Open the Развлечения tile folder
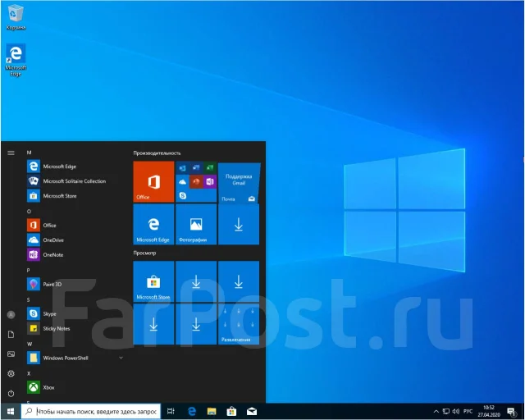The image size is (525, 420). point(239,324)
